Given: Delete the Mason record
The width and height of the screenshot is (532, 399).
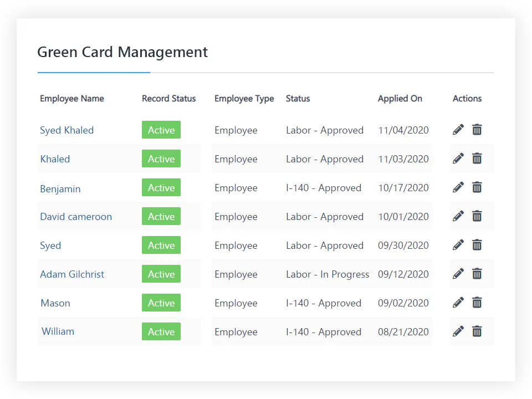Looking at the screenshot, I should [x=477, y=303].
